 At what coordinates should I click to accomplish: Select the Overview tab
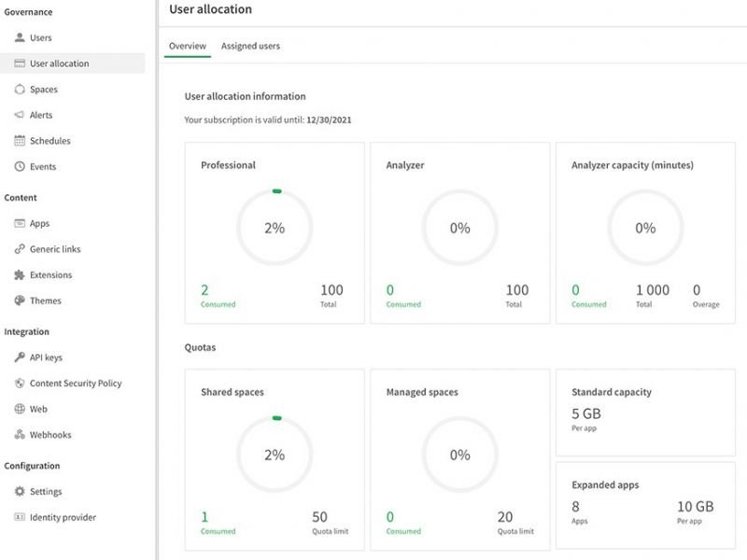click(187, 45)
